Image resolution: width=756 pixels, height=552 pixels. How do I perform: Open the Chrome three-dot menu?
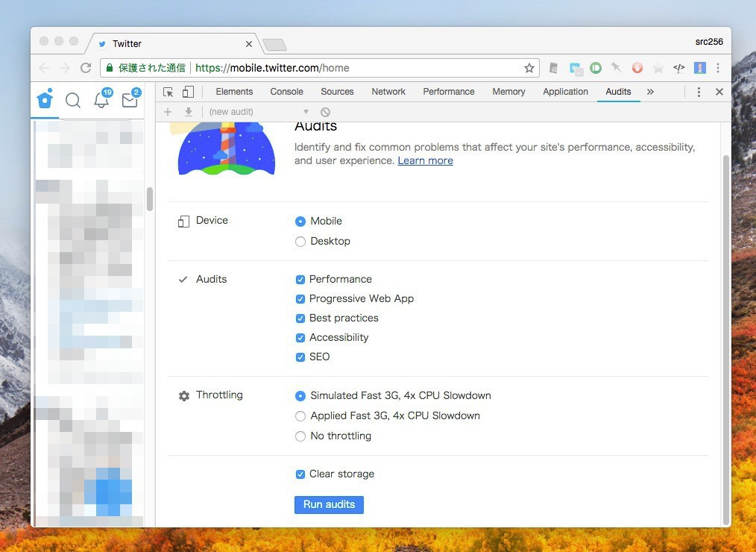pyautogui.click(x=718, y=68)
